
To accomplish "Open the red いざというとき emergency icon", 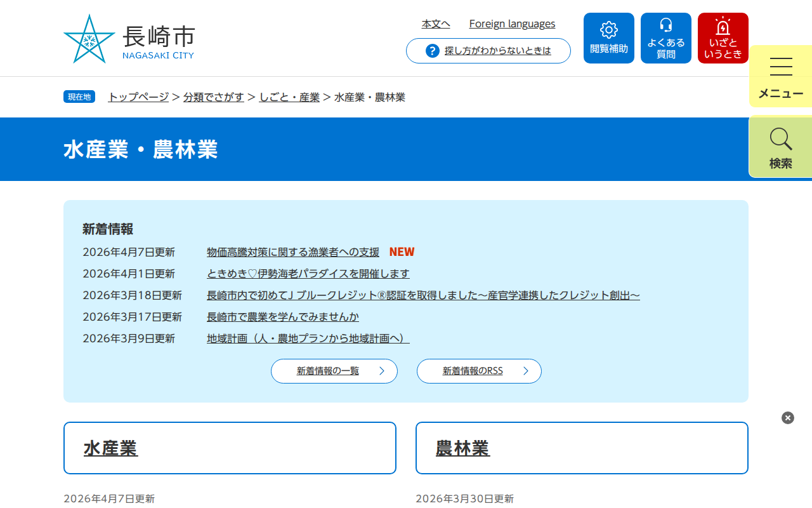I will pos(723,37).
